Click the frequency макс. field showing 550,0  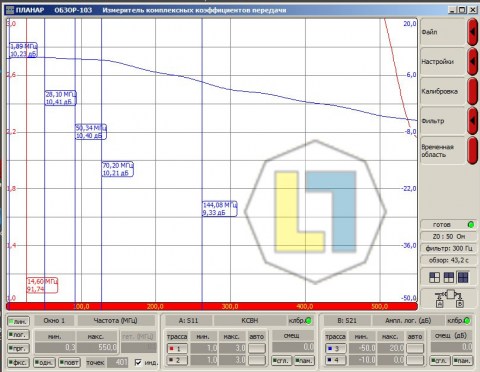tap(97, 347)
